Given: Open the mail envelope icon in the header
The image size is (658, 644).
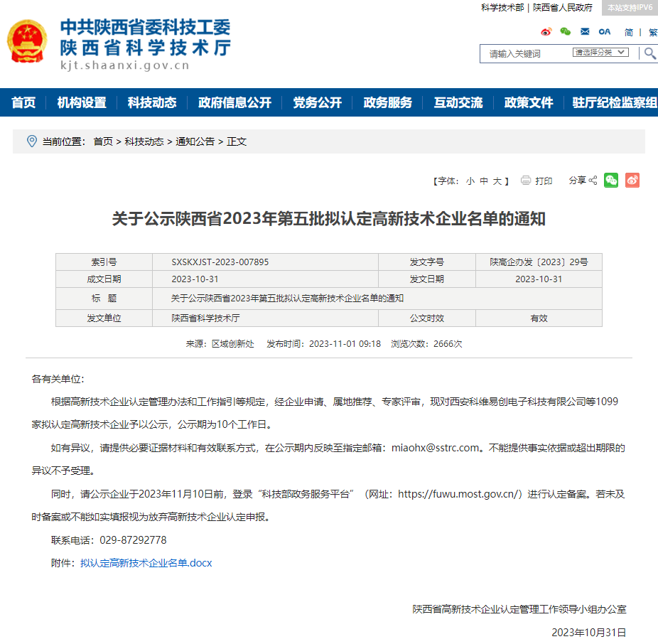Looking at the screenshot, I should [585, 31].
